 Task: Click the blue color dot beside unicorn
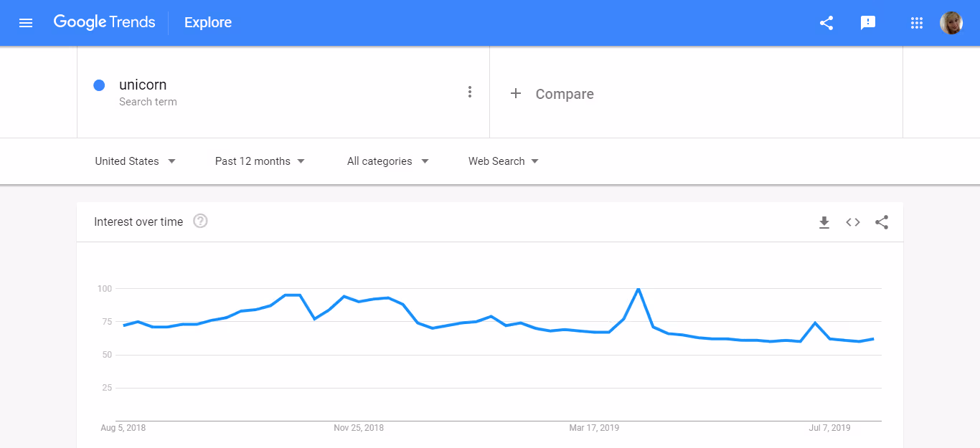tap(99, 85)
